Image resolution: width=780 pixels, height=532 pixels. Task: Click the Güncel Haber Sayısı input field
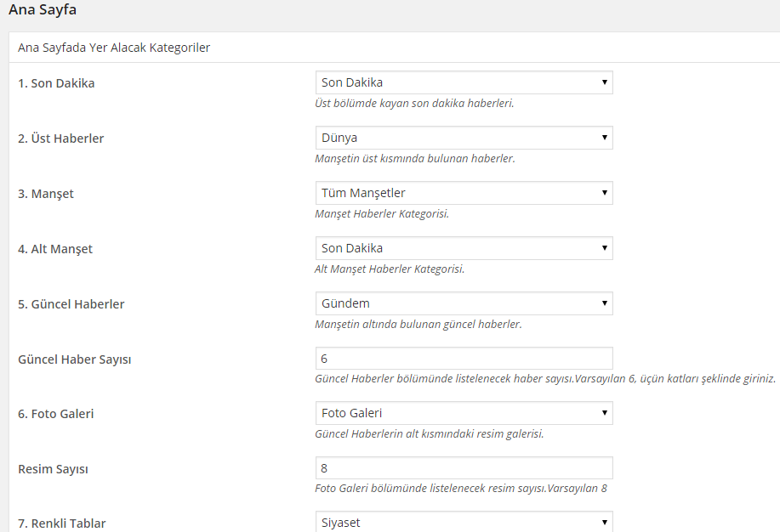[x=464, y=359]
